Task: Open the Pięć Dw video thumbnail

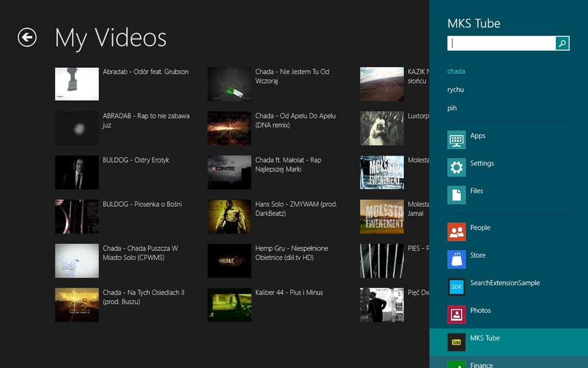Action: coord(382,305)
